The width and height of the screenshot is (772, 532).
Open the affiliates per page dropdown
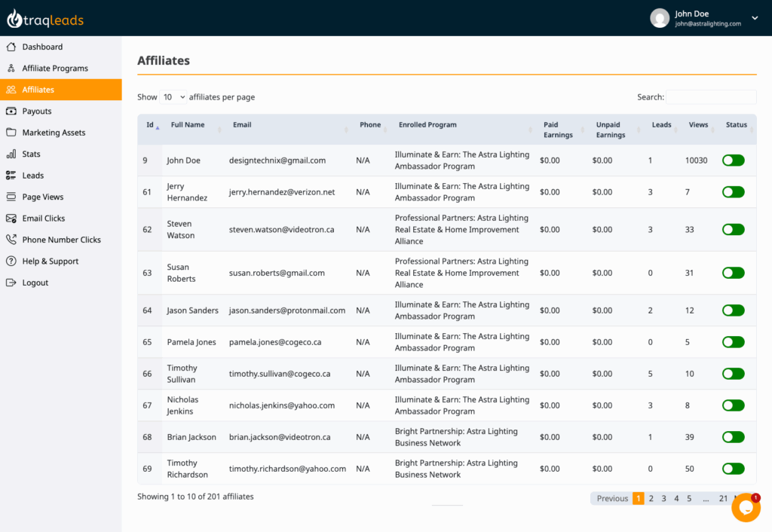(173, 96)
